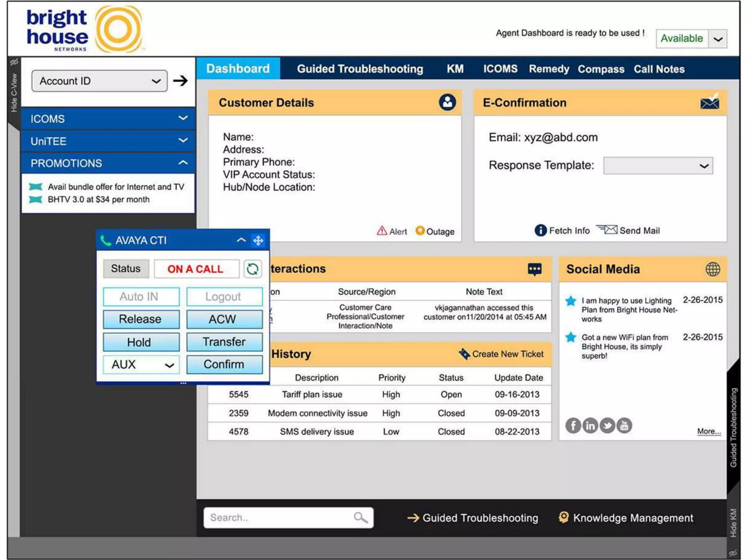
Task: Click the Transfer button
Action: (224, 342)
